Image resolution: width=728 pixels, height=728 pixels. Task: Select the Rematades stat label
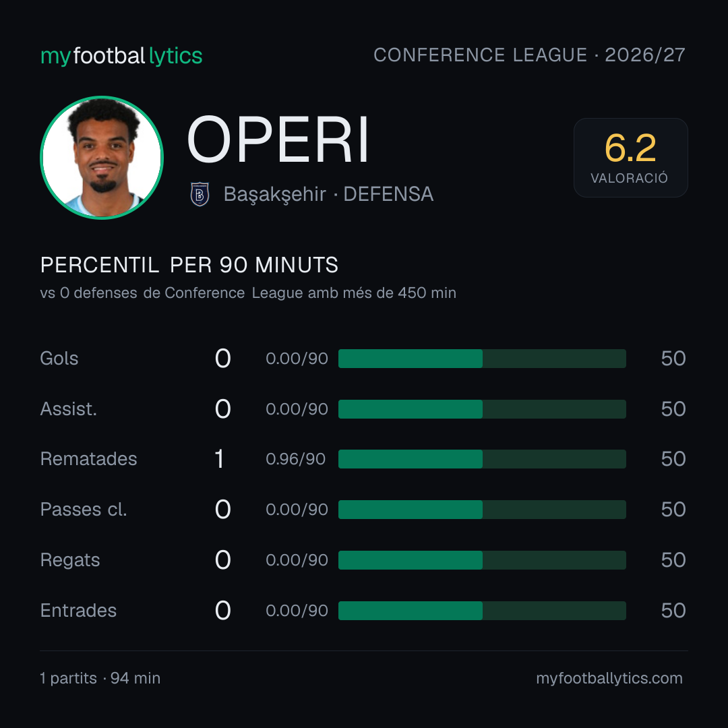click(89, 459)
